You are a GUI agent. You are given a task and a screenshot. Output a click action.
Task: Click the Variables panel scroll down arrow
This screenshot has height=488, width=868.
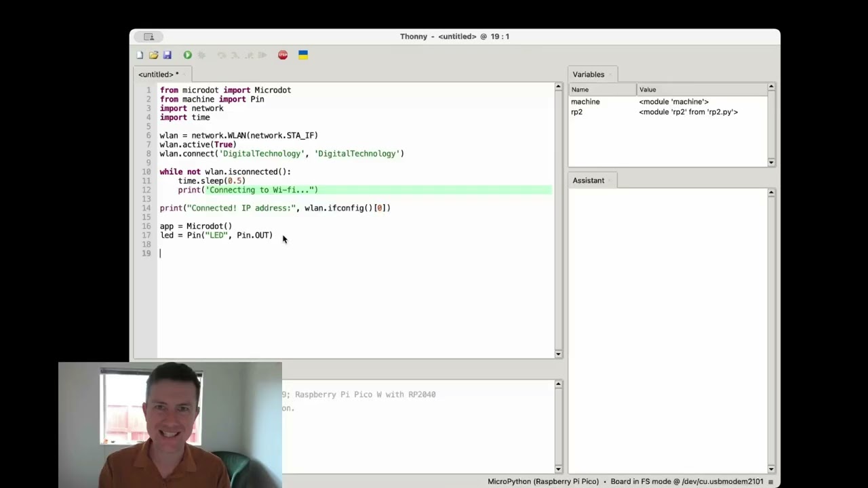[771, 163]
